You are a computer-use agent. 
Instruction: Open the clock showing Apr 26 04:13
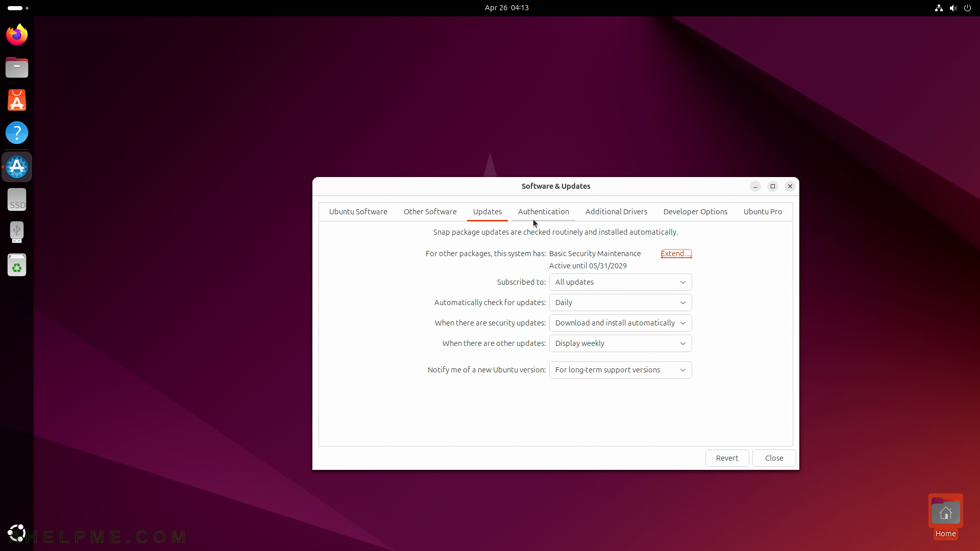coord(506,8)
